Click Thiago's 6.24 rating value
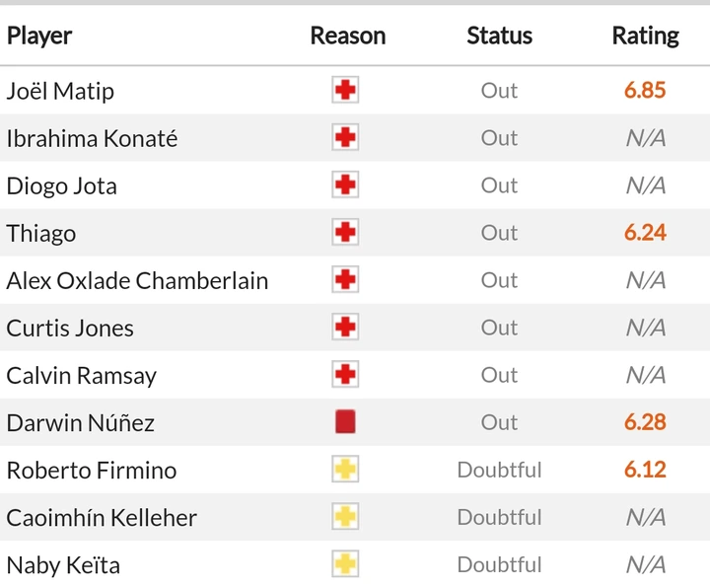The height and width of the screenshot is (588, 710). (645, 233)
